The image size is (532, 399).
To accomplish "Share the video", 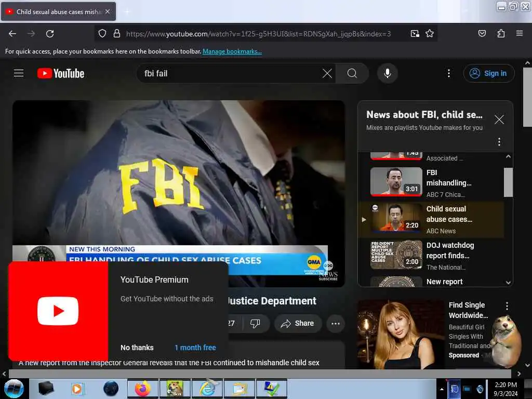I will pyautogui.click(x=298, y=323).
